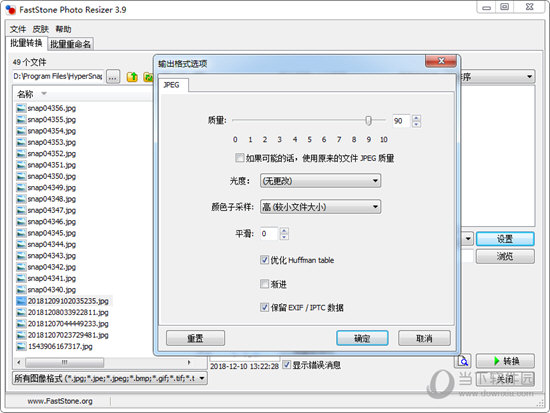Select file snap04348.jpg
The width and height of the screenshot is (550, 413).
tap(52, 199)
